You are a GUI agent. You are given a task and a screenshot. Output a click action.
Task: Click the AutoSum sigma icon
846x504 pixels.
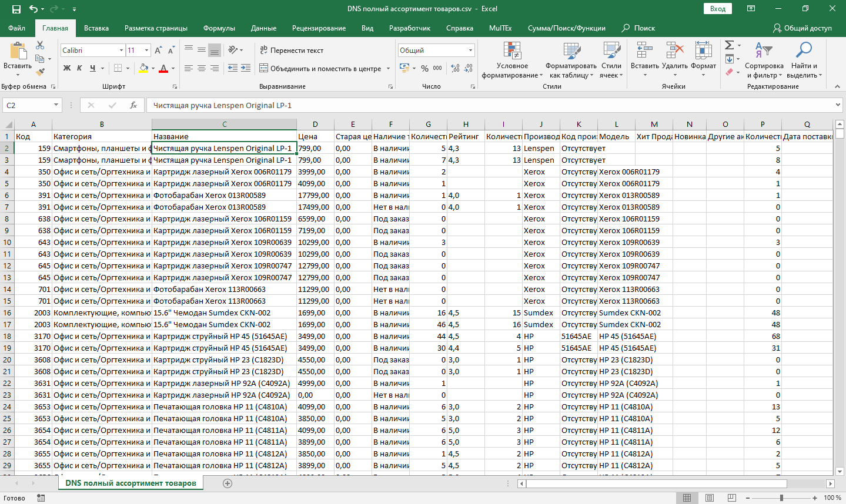[x=729, y=45]
